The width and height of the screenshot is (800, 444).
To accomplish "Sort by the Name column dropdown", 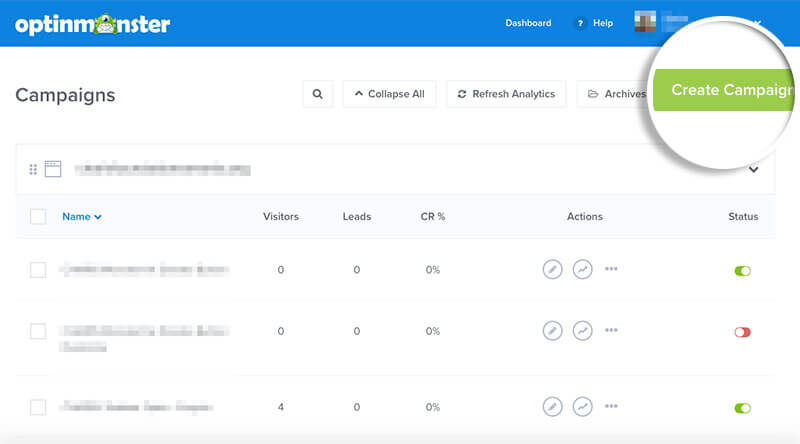I will pos(82,216).
